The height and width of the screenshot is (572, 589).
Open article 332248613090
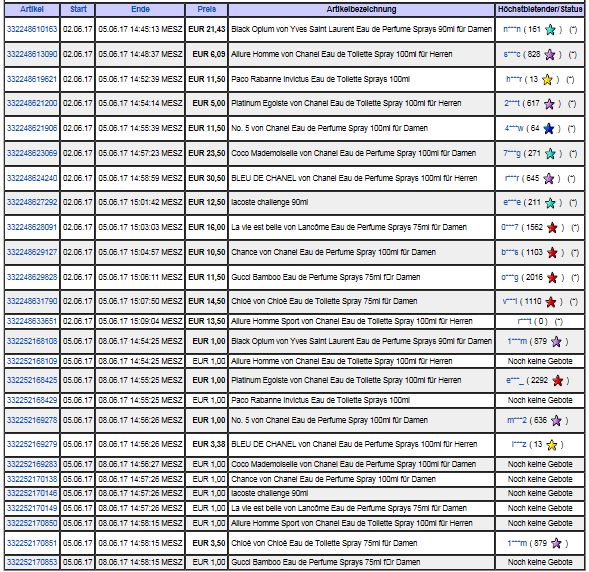tap(32, 54)
